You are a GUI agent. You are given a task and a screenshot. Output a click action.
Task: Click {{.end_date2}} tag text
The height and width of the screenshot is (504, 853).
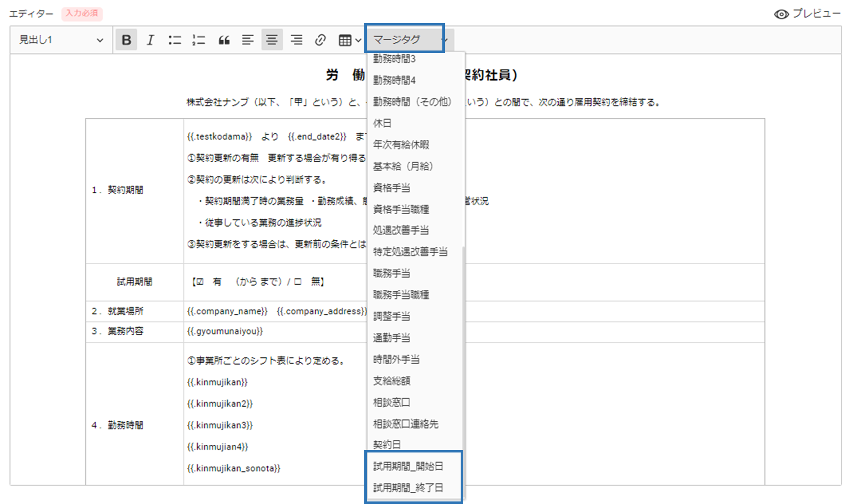[x=317, y=136]
